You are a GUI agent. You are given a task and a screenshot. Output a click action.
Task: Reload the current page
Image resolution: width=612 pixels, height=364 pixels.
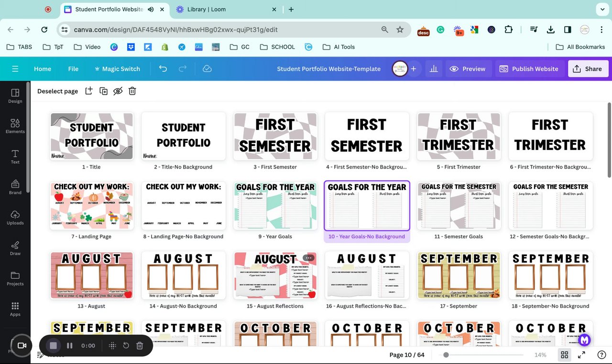(x=44, y=30)
